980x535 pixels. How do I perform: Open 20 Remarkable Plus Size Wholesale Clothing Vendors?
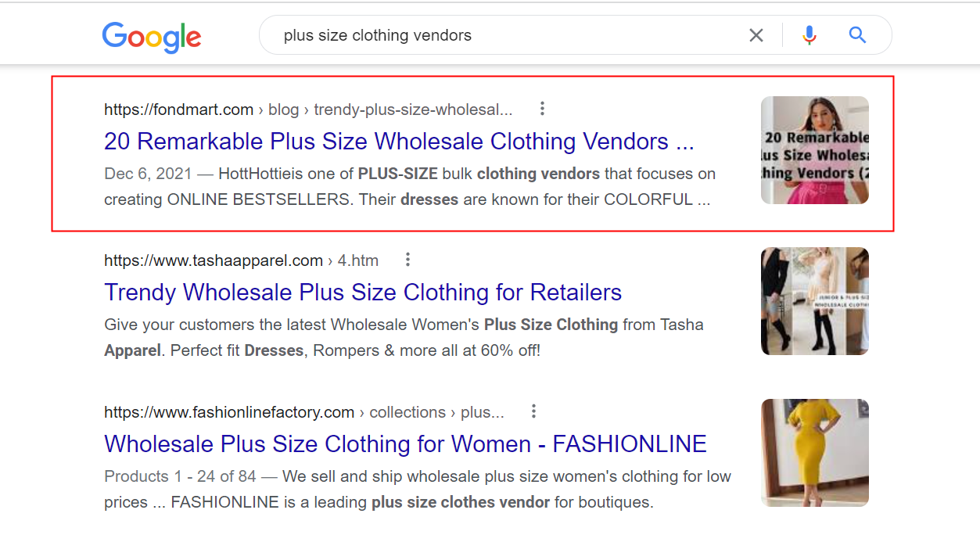pos(399,142)
